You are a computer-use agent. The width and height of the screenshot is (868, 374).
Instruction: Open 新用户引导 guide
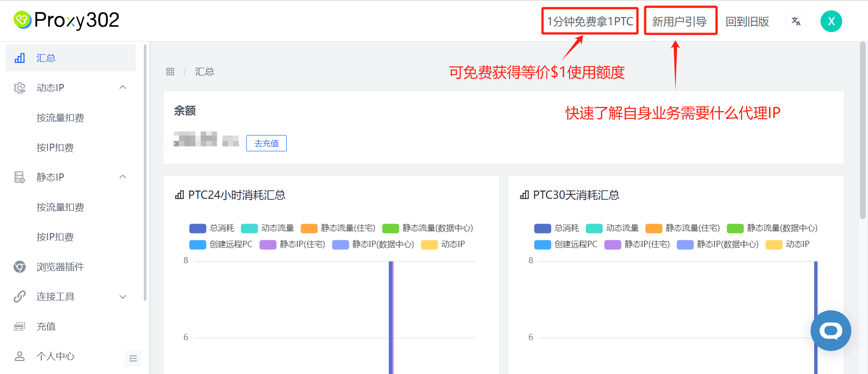click(x=679, y=21)
